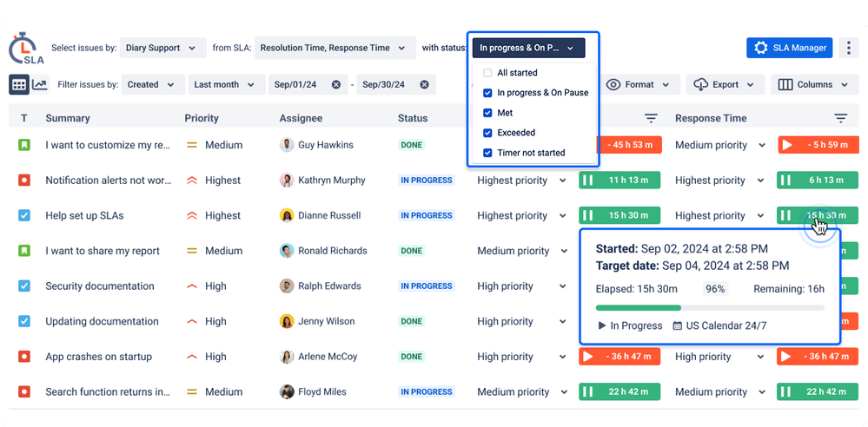
Task: Sort by the Assignee column header
Action: click(301, 118)
